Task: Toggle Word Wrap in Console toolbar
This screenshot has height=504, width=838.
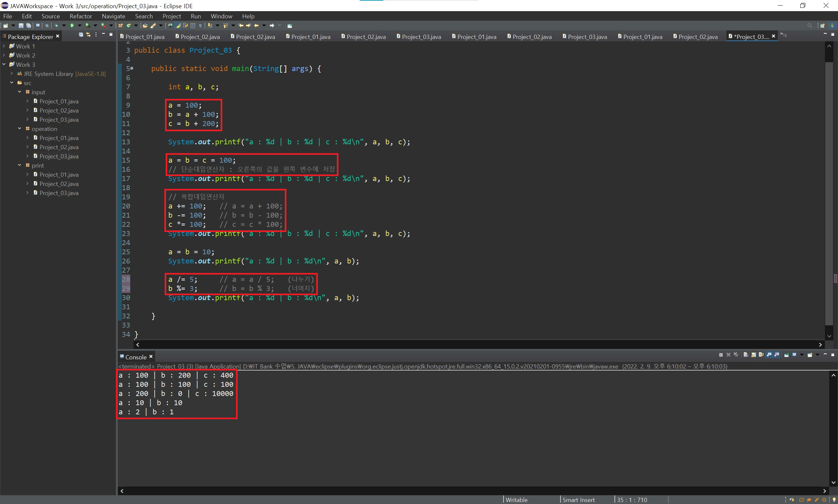Action: [x=761, y=355]
